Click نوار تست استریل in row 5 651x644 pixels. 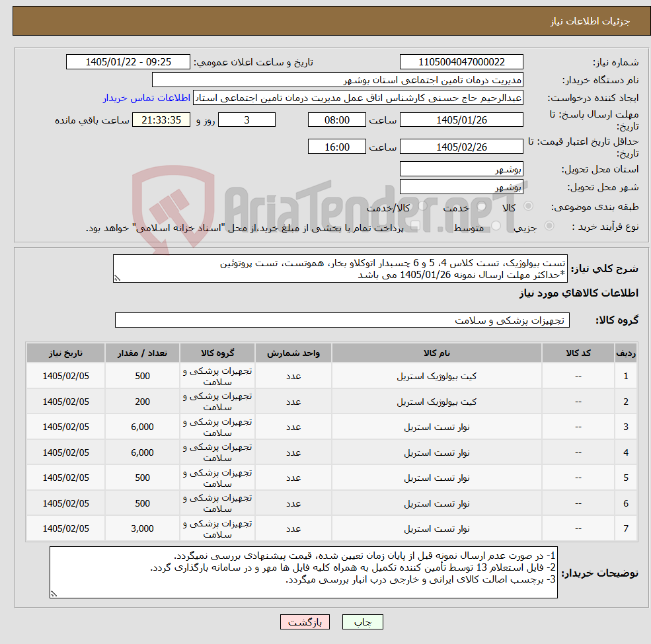point(436,478)
